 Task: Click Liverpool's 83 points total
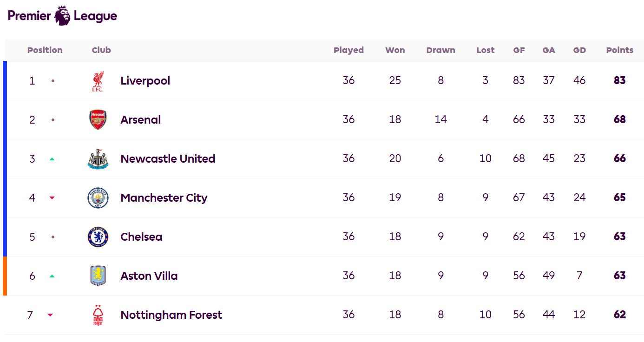[619, 81]
